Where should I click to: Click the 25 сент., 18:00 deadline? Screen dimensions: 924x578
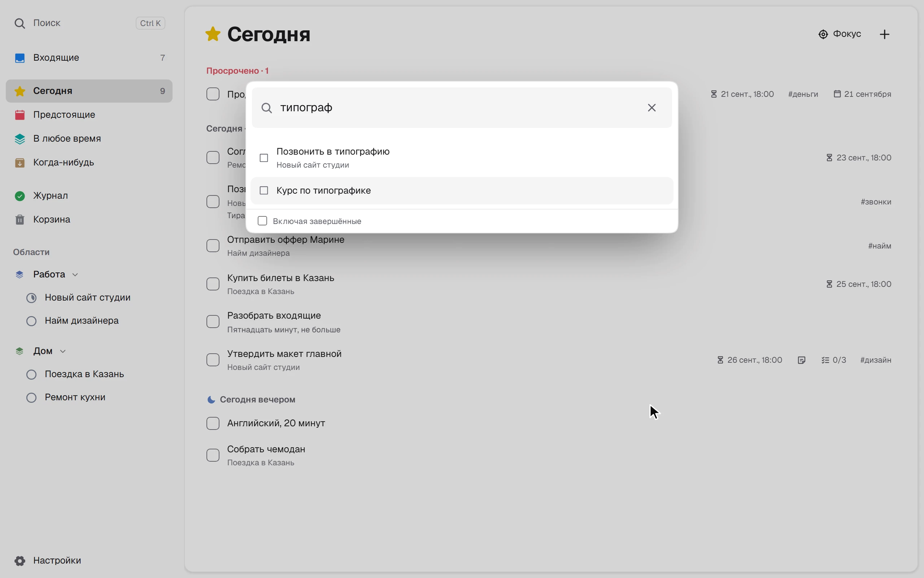(859, 284)
